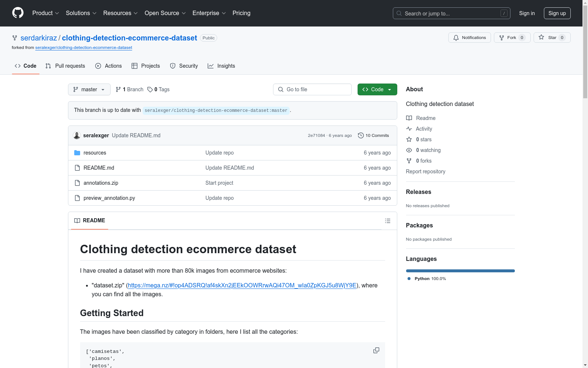Click the Sign up button
588x368 pixels.
(557, 13)
